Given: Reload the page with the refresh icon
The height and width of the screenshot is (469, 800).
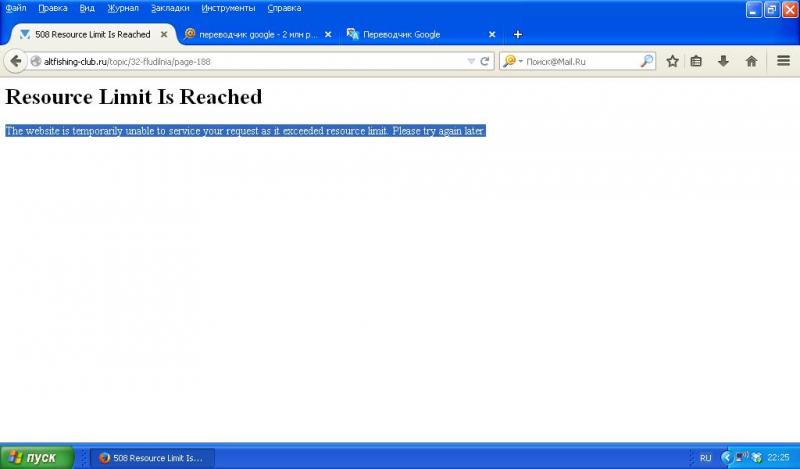Looking at the screenshot, I should pyautogui.click(x=486, y=61).
